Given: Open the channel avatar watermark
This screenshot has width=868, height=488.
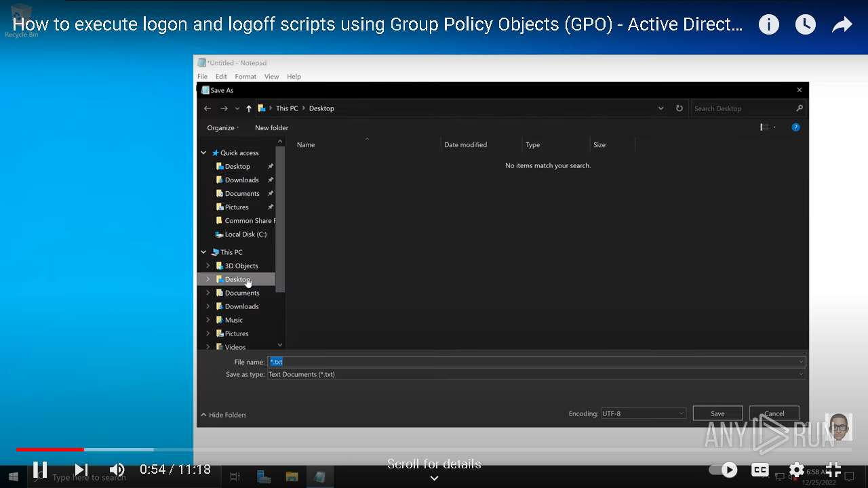Looking at the screenshot, I should 839,427.
